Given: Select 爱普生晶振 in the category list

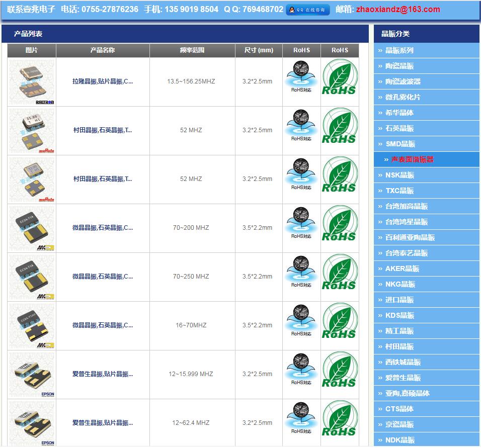Looking at the screenshot, I should (403, 378).
